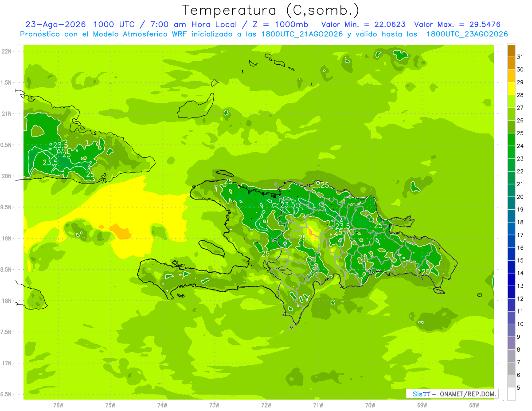Click the orange legend swatch between 30 and 31

click(511, 63)
